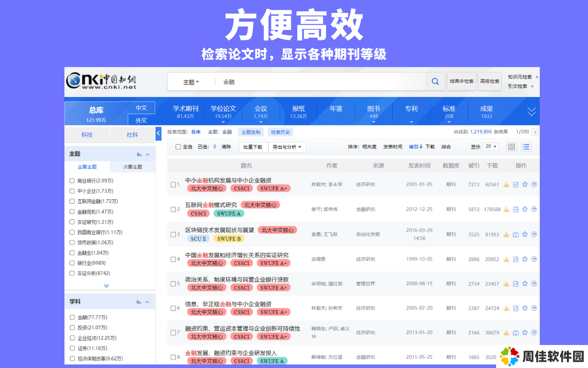Tick the 商业银行 topic filter
588x368 pixels.
(72, 181)
